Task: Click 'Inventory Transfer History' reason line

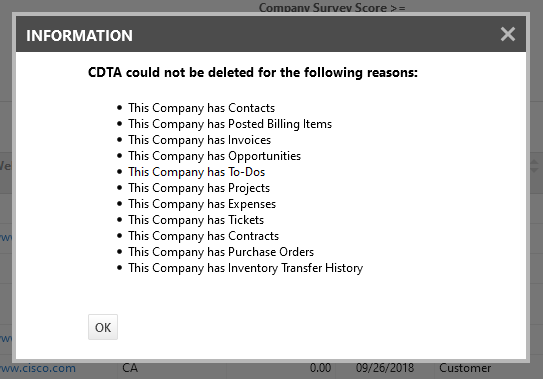Action: (x=246, y=268)
